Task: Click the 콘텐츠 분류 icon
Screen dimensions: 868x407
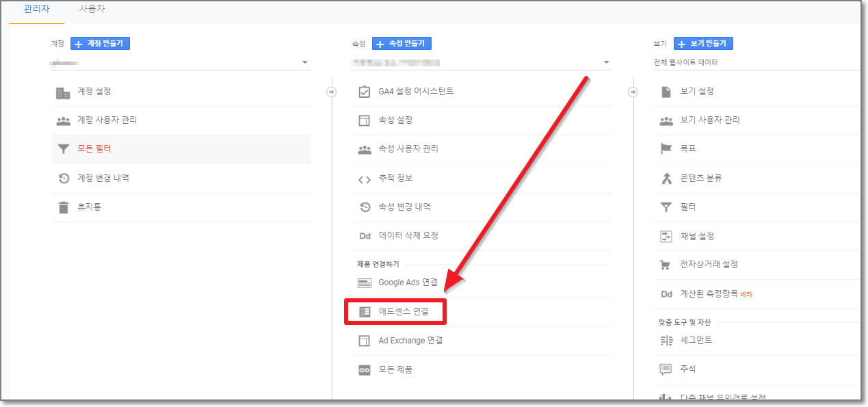Action: tap(666, 179)
